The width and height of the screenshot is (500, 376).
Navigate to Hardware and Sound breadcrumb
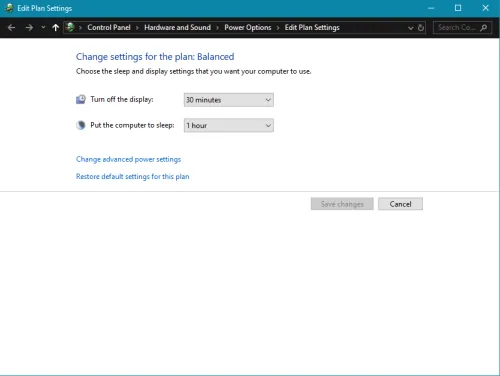(x=177, y=27)
